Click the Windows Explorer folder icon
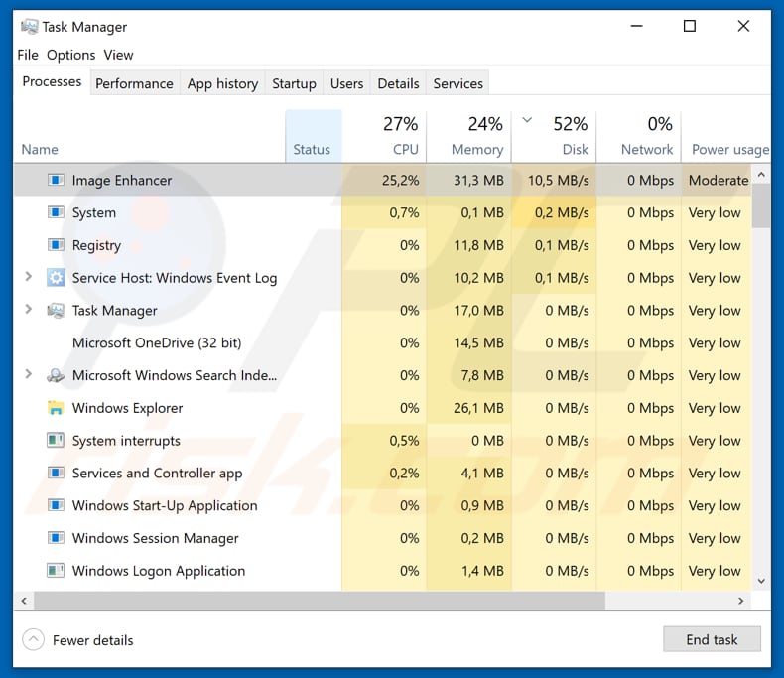784x678 pixels. point(56,408)
